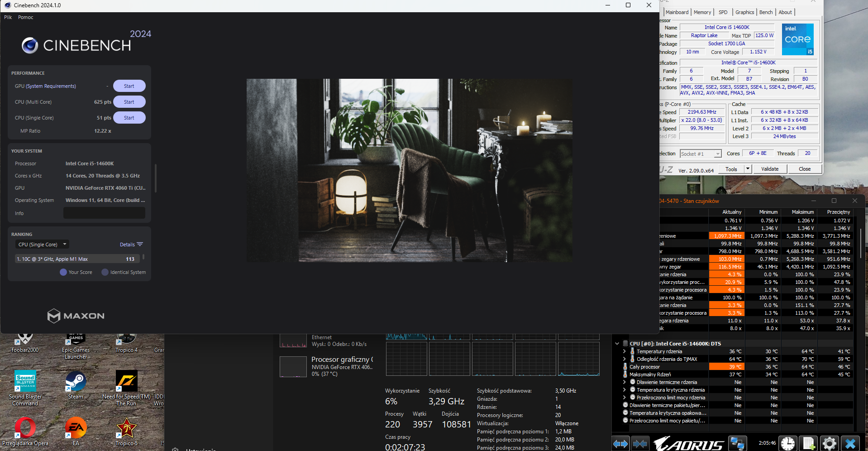Toggle the Identical System ranking filter
Screen dimensions: 868x451
[105, 272]
